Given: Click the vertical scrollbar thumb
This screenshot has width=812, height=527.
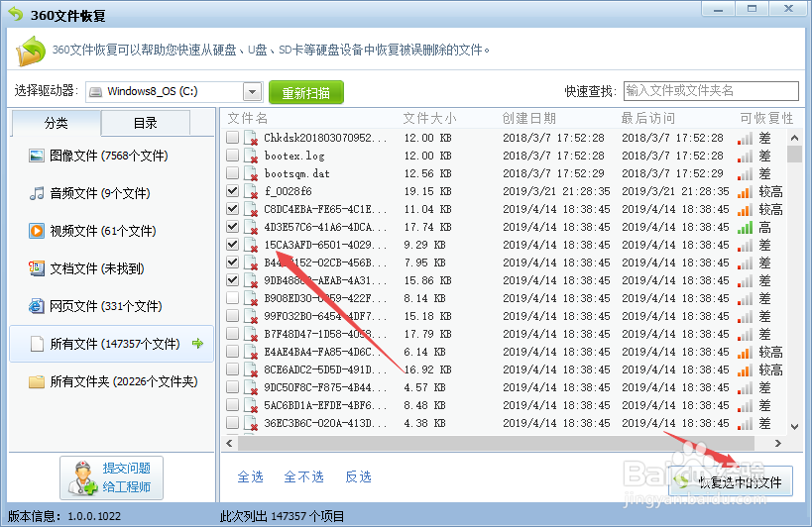Looking at the screenshot, I should [x=794, y=155].
